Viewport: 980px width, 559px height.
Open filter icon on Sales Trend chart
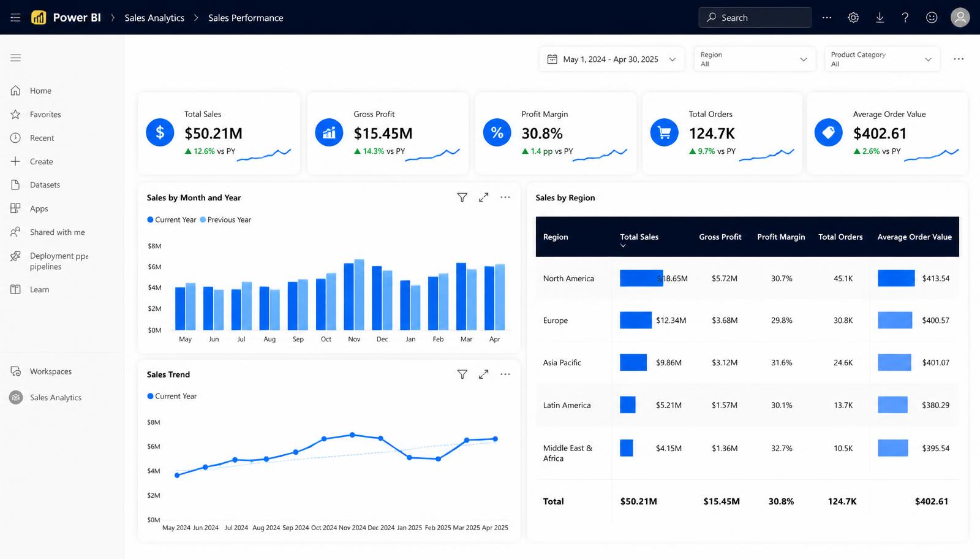462,374
